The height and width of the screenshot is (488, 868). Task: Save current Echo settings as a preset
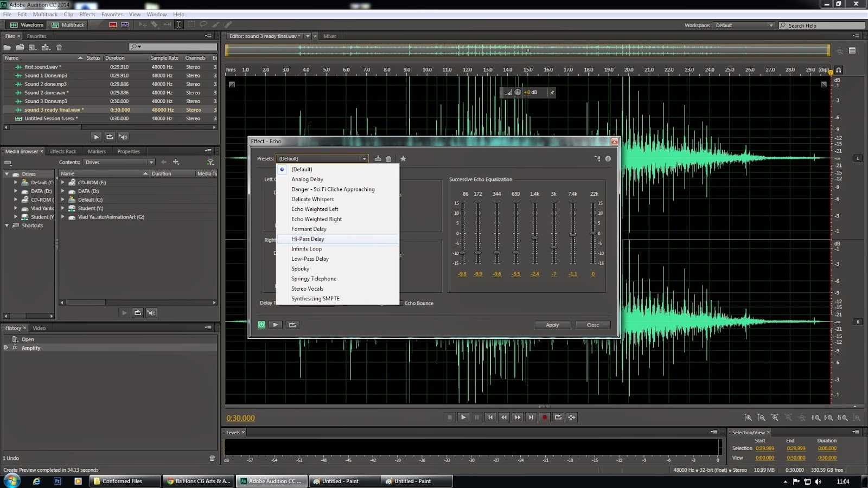tap(378, 159)
